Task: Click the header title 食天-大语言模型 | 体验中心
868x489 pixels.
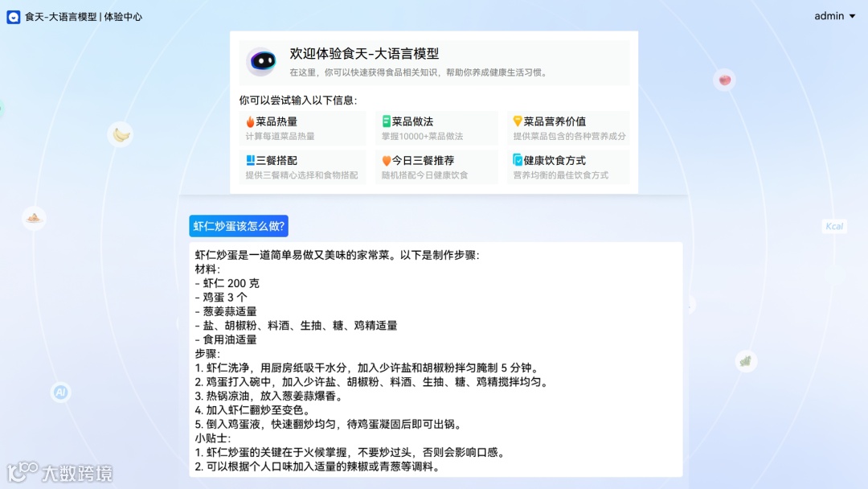Action: [84, 17]
